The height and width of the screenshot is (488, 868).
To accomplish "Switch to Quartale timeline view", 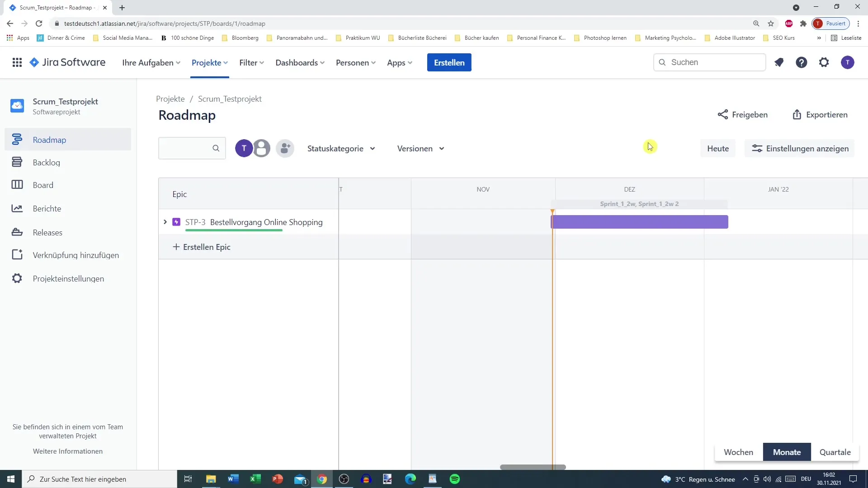I will point(835,452).
